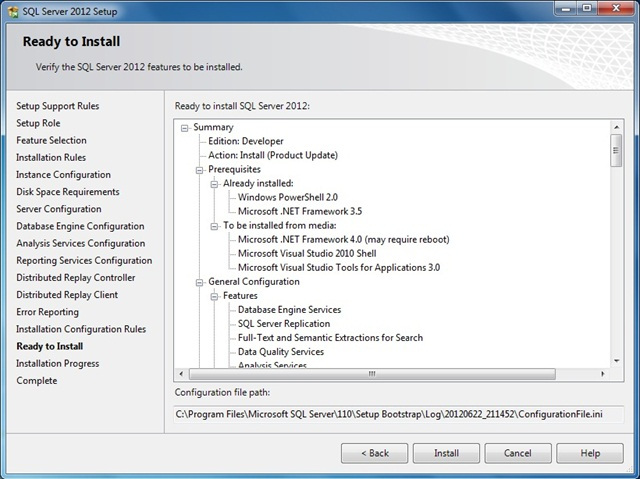Select the bold Ready to Install step
This screenshot has height=479, width=640.
[50, 346]
